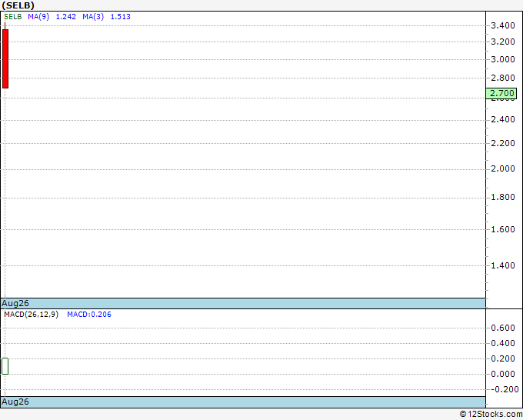Click the 3.000 price axis label
The image size is (523, 420).
(x=503, y=59)
